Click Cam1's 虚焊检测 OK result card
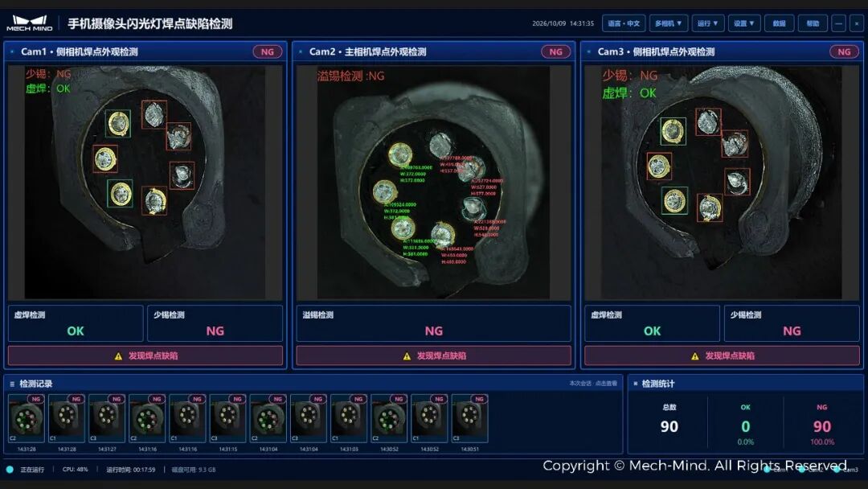Viewport: 868px width, 489px height. (76, 323)
